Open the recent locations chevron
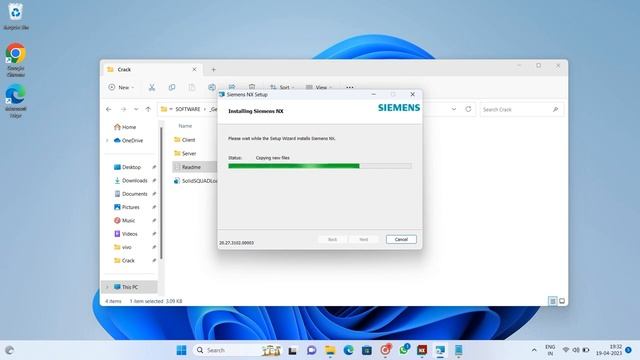The height and width of the screenshot is (360, 640). point(136,109)
